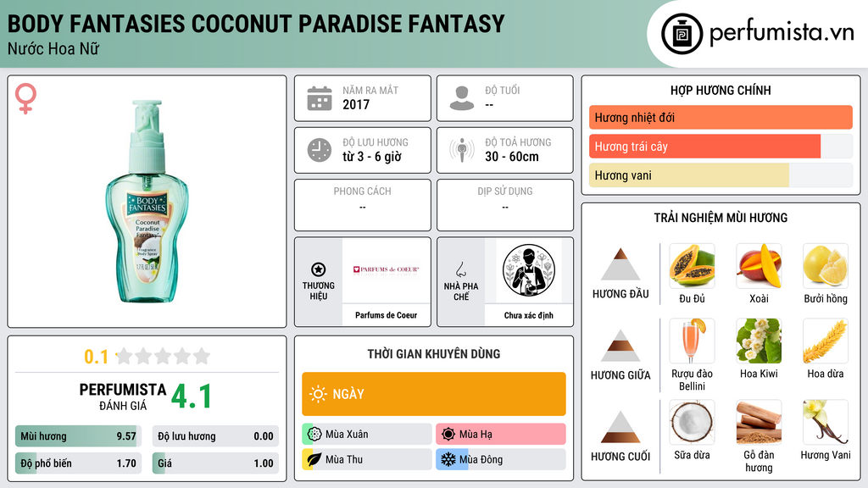The image size is (868, 488).
Task: Click the Hương đầu pyramid icon
Action: tap(620, 264)
